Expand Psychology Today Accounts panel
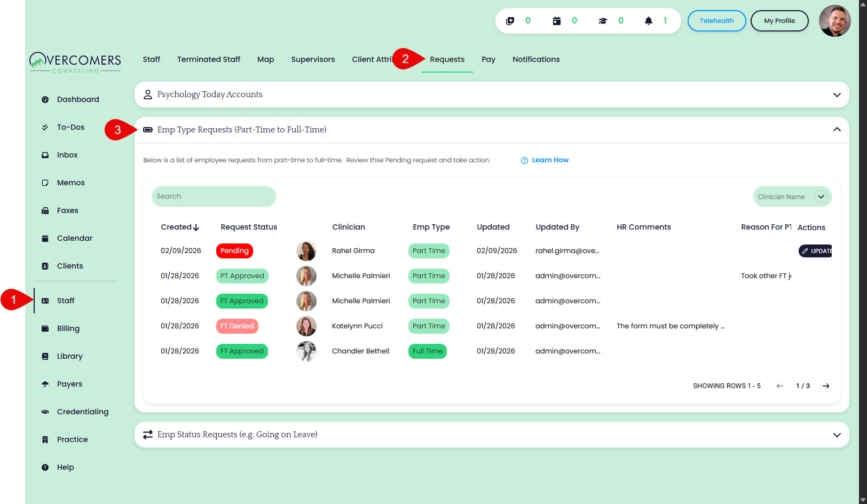The height and width of the screenshot is (504, 867). coord(492,94)
